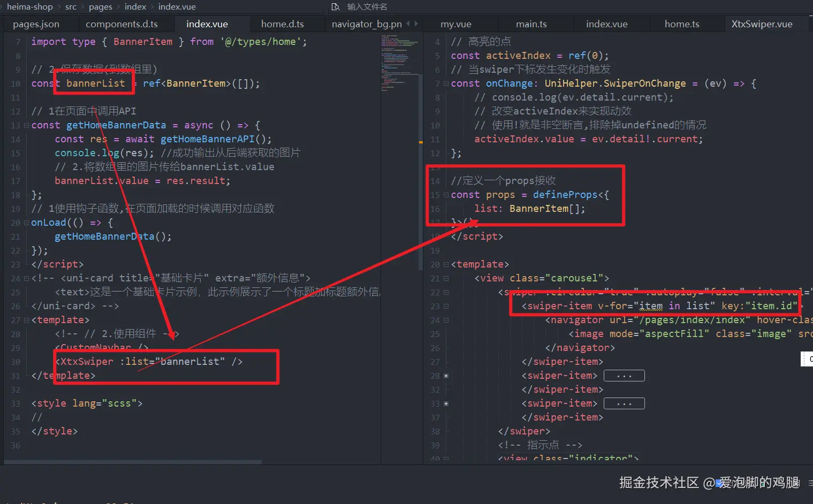The image size is (813, 504).
Task: Collapse the onLoad block at left line 20
Action: 26,223
